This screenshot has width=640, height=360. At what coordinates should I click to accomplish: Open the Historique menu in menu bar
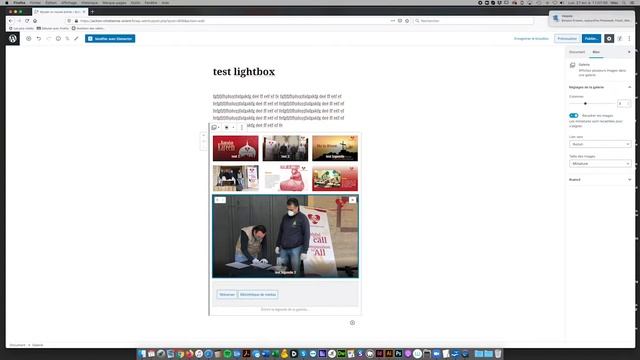[x=89, y=2]
